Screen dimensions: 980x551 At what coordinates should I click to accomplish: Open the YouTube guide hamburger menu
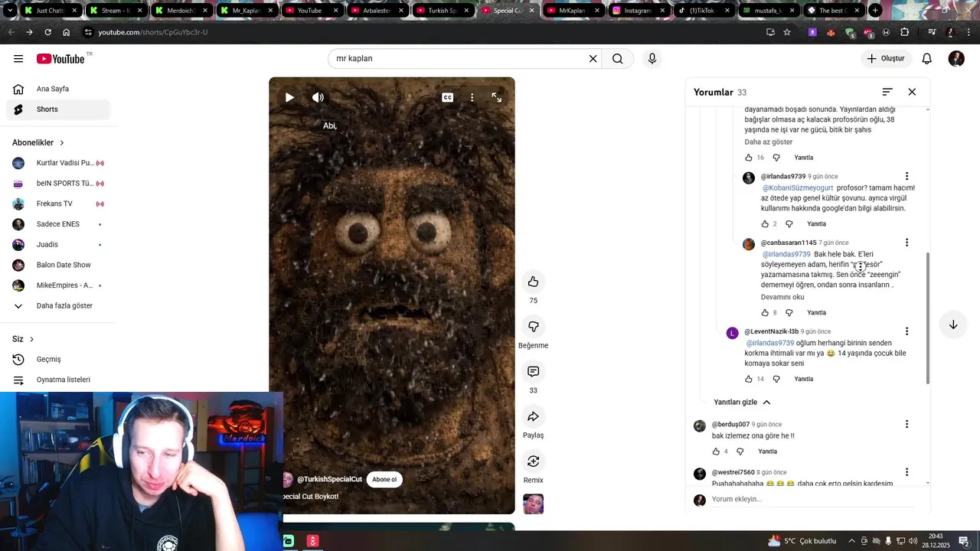[x=18, y=59]
